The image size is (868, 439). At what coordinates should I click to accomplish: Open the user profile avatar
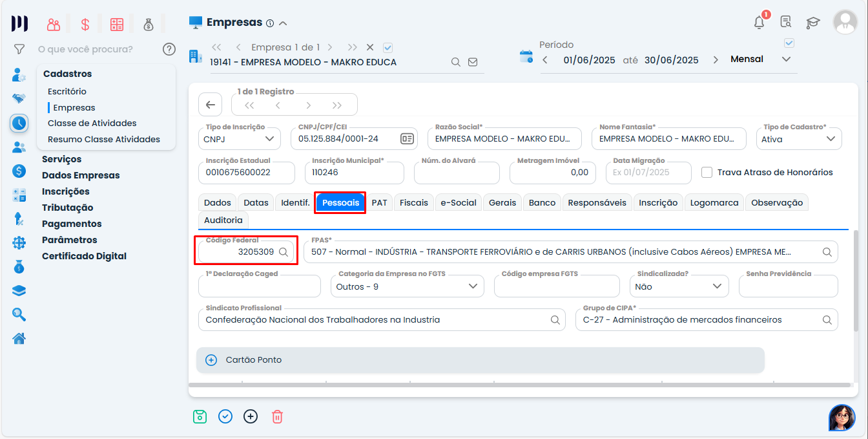(x=845, y=22)
